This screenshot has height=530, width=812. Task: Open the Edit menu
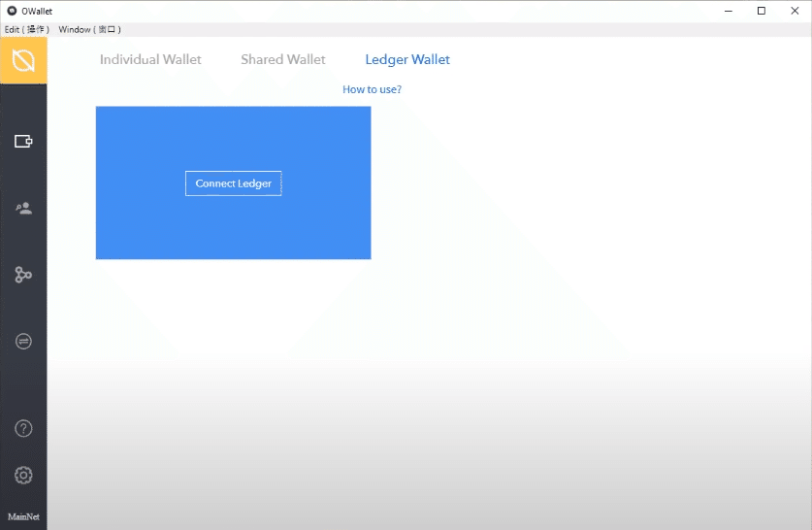click(x=27, y=29)
